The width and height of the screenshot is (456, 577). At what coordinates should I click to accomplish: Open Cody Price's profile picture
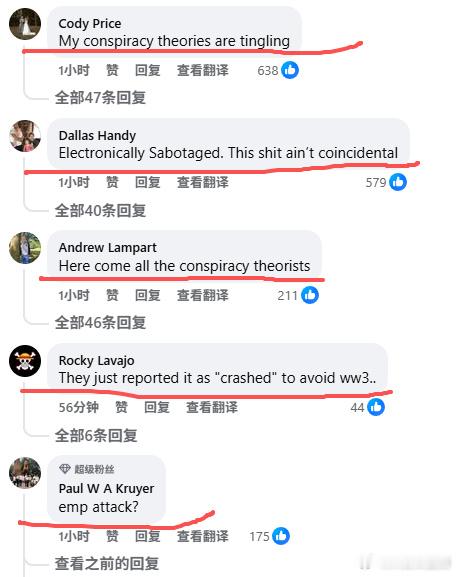click(25, 24)
